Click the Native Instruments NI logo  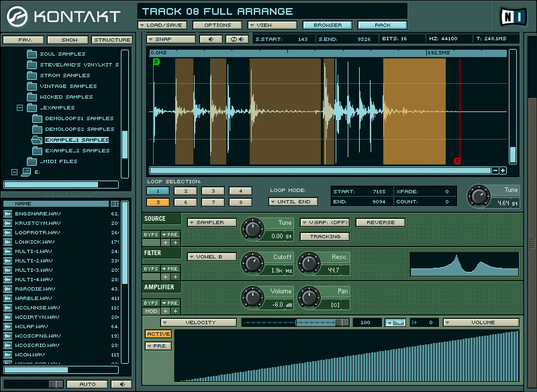(x=514, y=17)
